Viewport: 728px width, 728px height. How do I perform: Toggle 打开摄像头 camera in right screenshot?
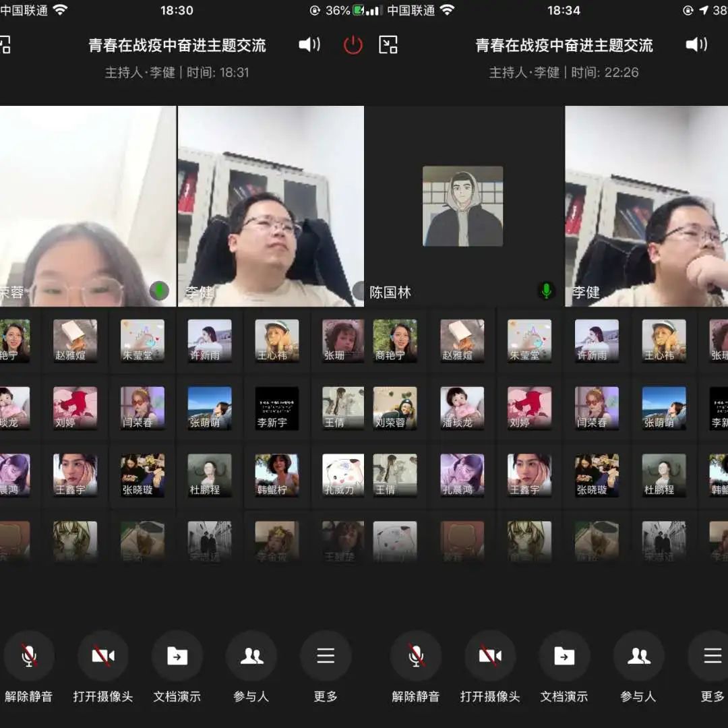click(490, 656)
